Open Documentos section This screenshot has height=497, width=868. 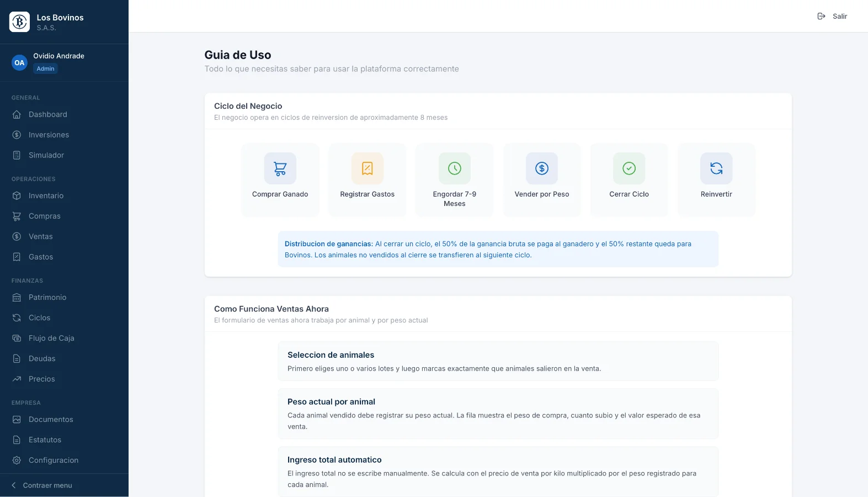[x=64, y=419]
